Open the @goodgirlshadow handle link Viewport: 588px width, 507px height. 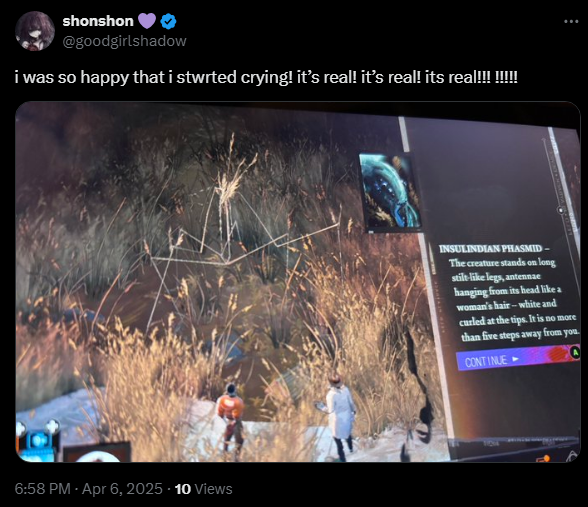tap(124, 41)
